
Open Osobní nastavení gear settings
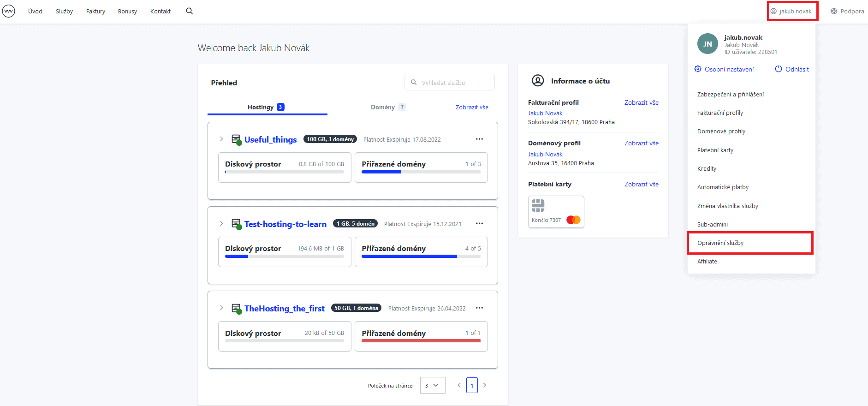724,69
